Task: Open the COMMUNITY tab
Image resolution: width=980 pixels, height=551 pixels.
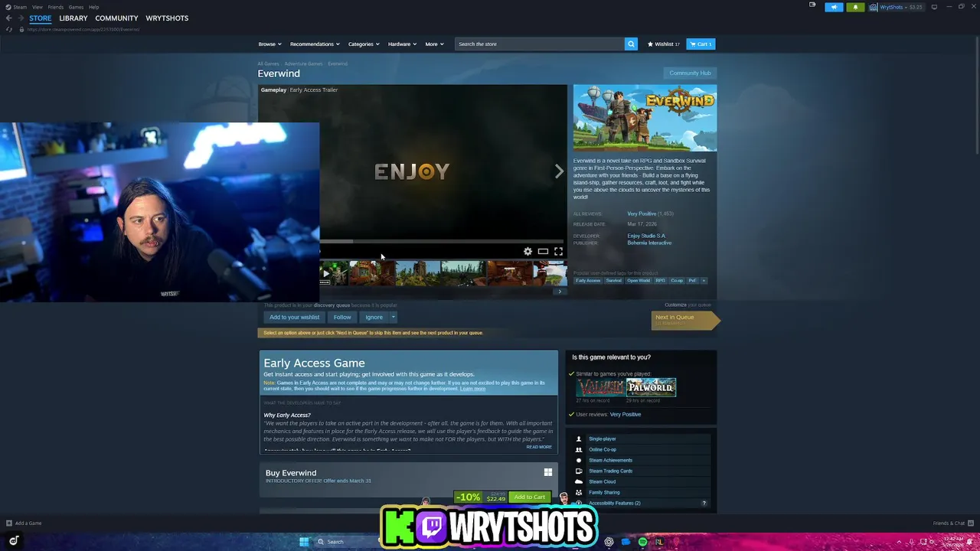Action: pyautogui.click(x=116, y=18)
